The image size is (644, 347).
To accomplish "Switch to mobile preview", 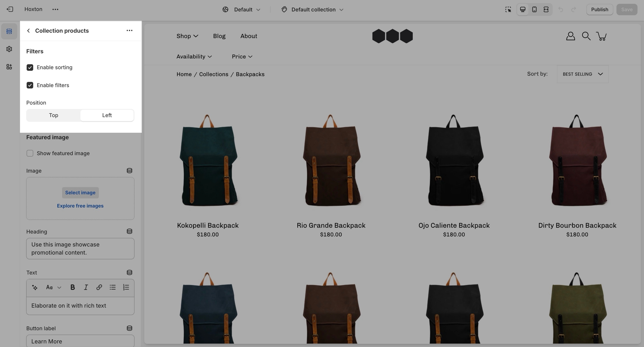I will (534, 9).
